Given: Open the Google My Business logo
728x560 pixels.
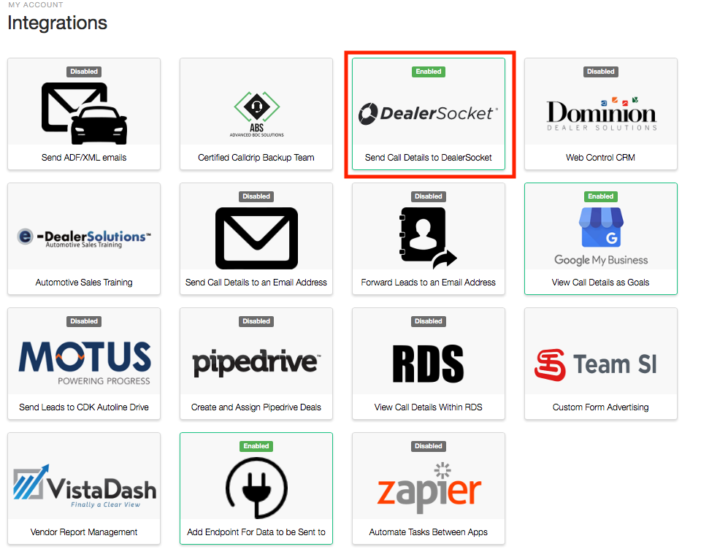Looking at the screenshot, I should click(x=601, y=237).
